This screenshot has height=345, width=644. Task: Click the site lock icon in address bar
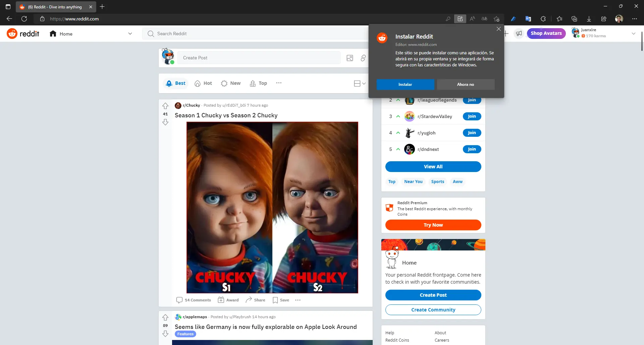pyautogui.click(x=42, y=19)
